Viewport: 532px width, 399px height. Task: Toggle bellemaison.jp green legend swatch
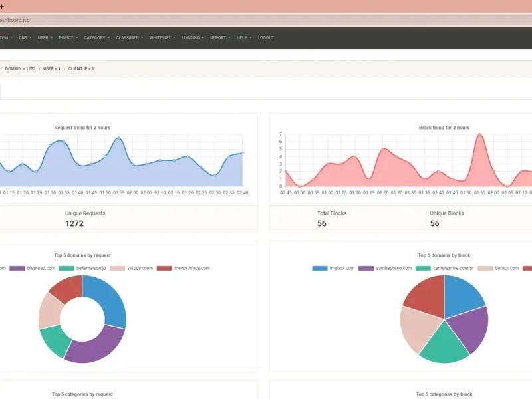pos(66,268)
